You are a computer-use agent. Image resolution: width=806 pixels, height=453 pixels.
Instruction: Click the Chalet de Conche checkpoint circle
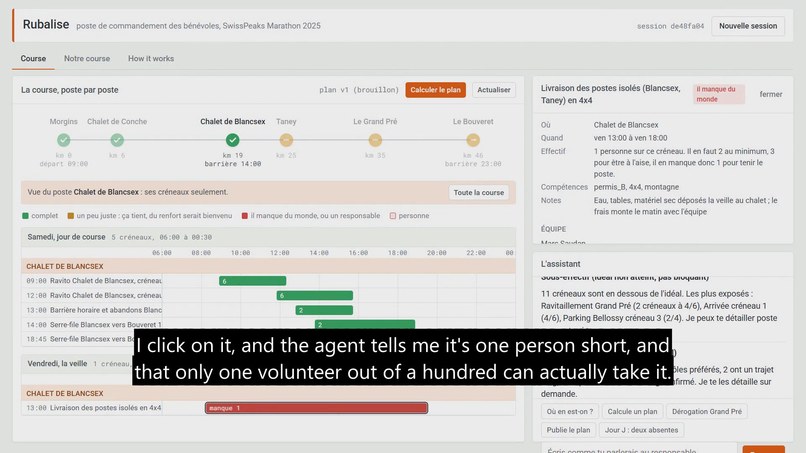pos(117,140)
